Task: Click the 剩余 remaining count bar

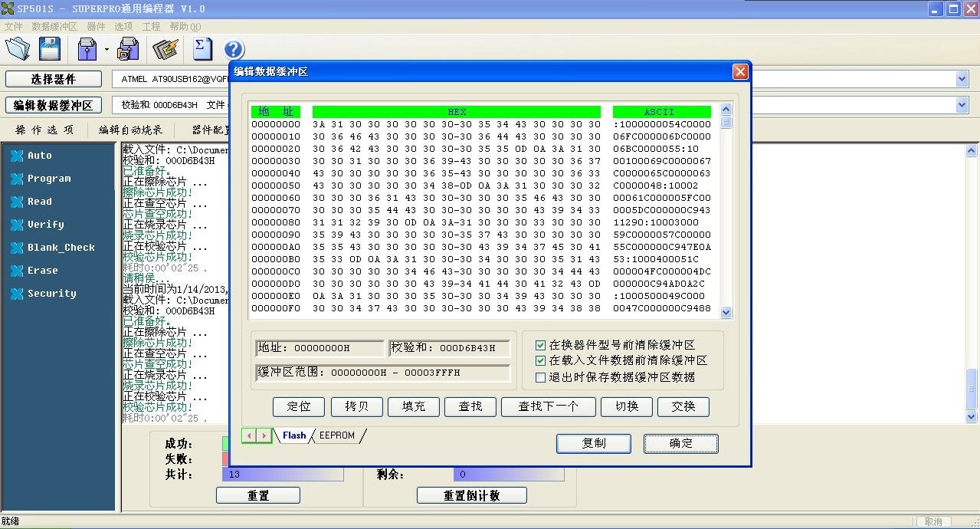Action: pos(509,475)
